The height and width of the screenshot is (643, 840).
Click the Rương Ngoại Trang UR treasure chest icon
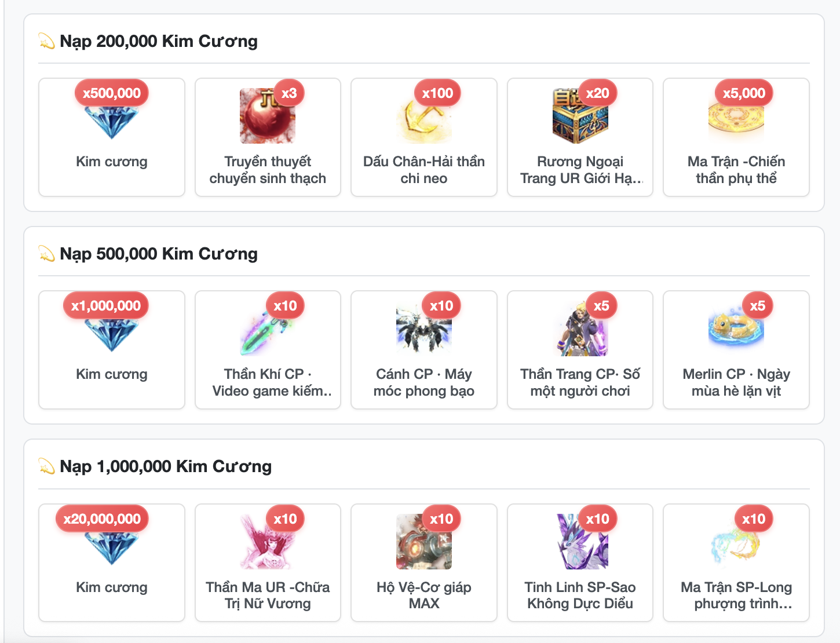point(580,116)
